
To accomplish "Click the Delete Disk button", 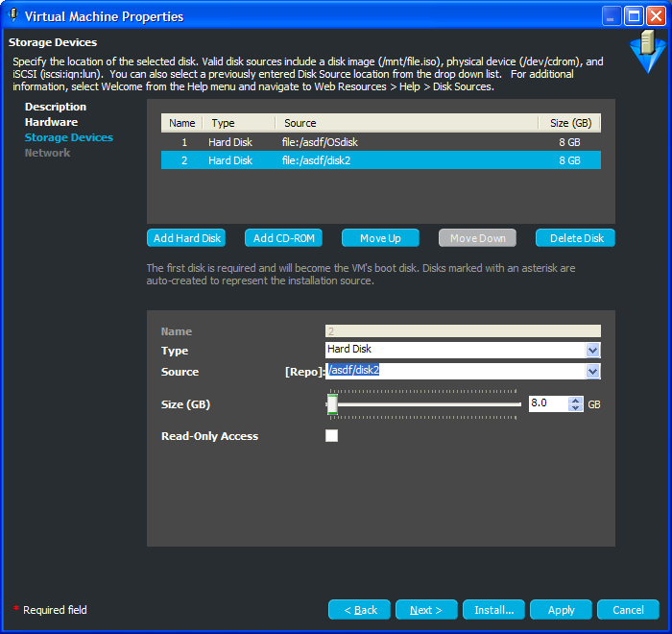I will pos(576,238).
